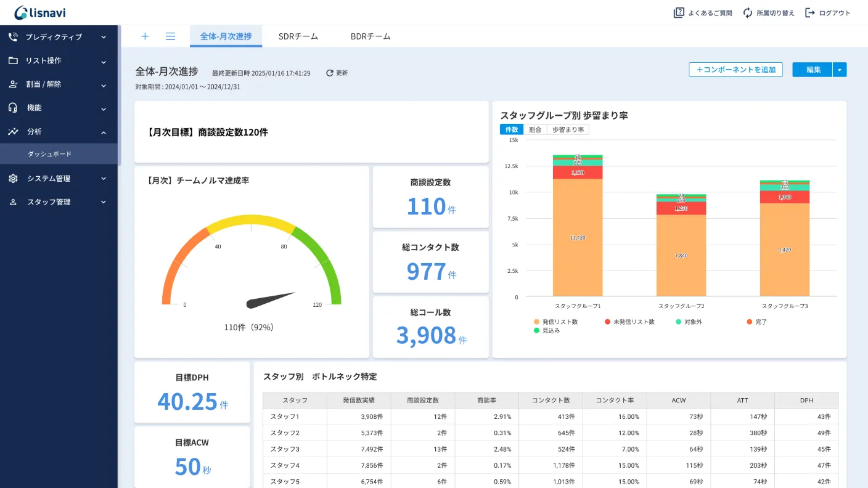This screenshot has height=488, width=868.
Task: Click the ATT column header
Action: [743, 401]
